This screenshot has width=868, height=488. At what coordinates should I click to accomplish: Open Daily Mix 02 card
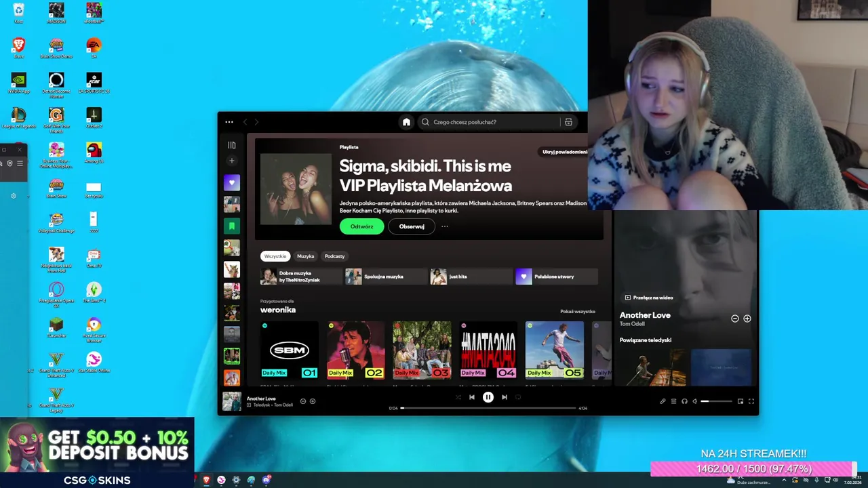355,350
